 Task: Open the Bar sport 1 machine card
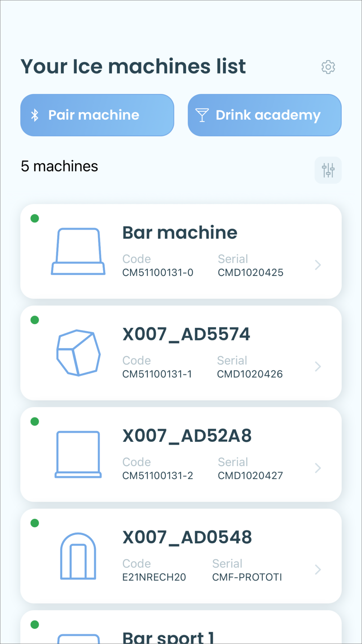point(181,627)
